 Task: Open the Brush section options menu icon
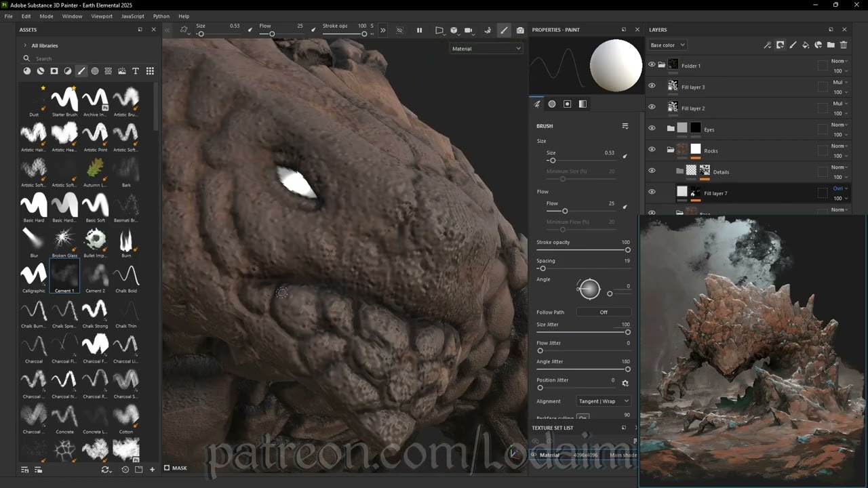(625, 126)
